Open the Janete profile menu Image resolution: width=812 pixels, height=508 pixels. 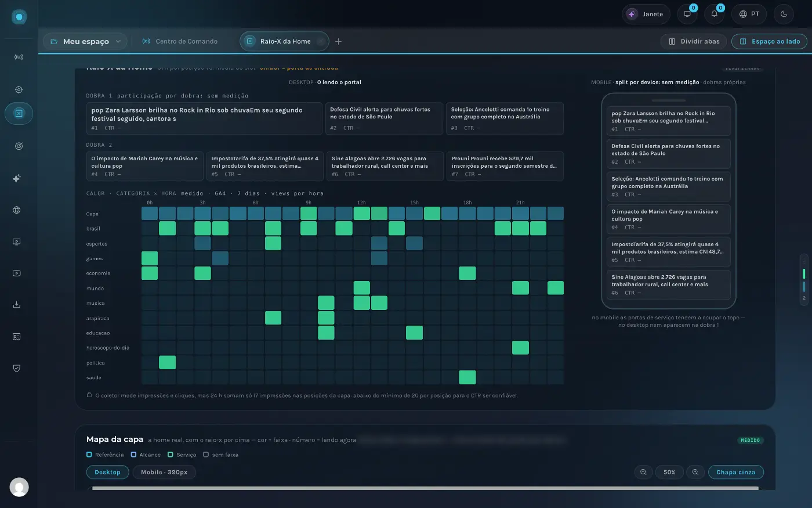click(646, 14)
